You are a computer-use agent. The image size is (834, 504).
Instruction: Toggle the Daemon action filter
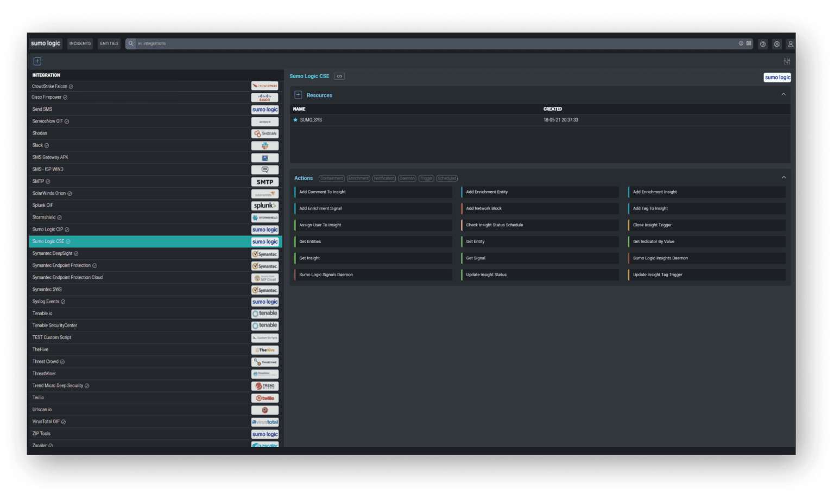[x=407, y=178]
